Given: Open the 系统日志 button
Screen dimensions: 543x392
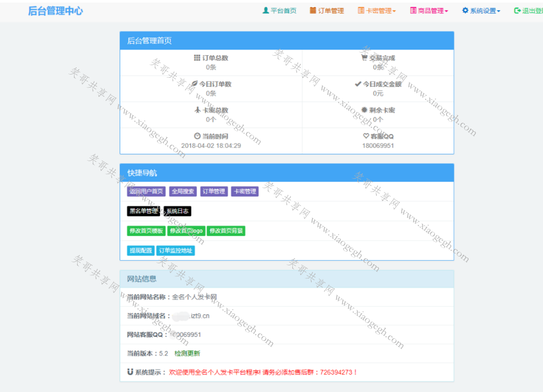Looking at the screenshot, I should pos(177,211).
